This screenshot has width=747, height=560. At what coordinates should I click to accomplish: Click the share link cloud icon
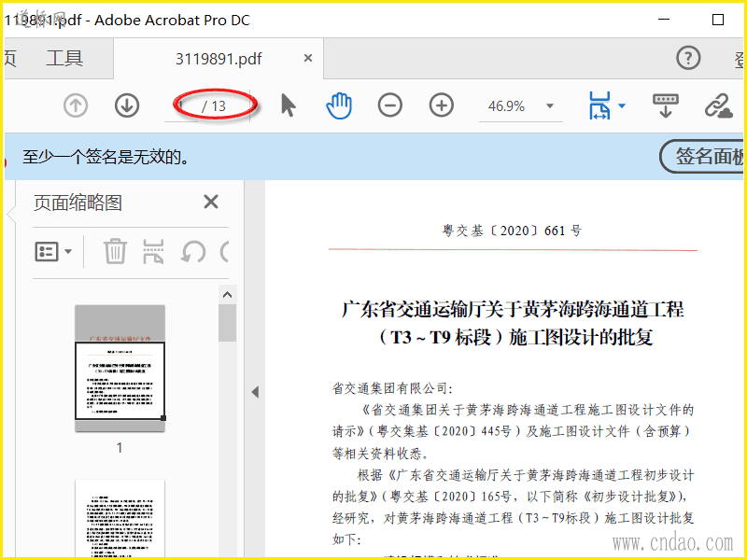pyautogui.click(x=718, y=105)
